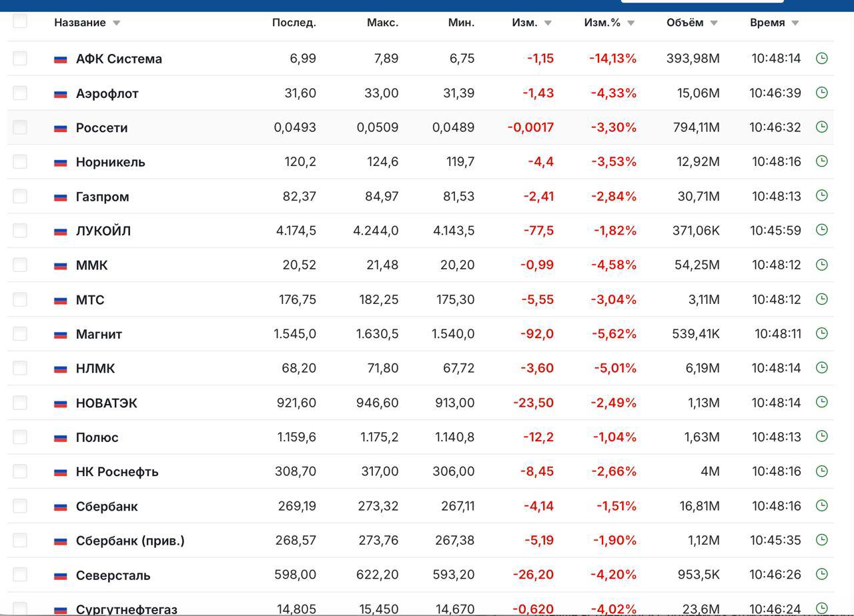Click the clock icon in Газпром row
854x616 pixels.
pyautogui.click(x=822, y=195)
